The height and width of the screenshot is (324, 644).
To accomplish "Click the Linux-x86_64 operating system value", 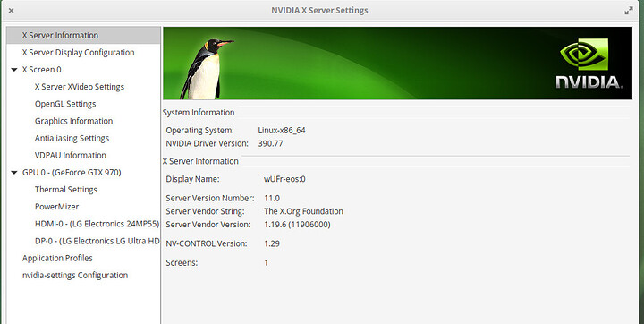I will [x=282, y=131].
